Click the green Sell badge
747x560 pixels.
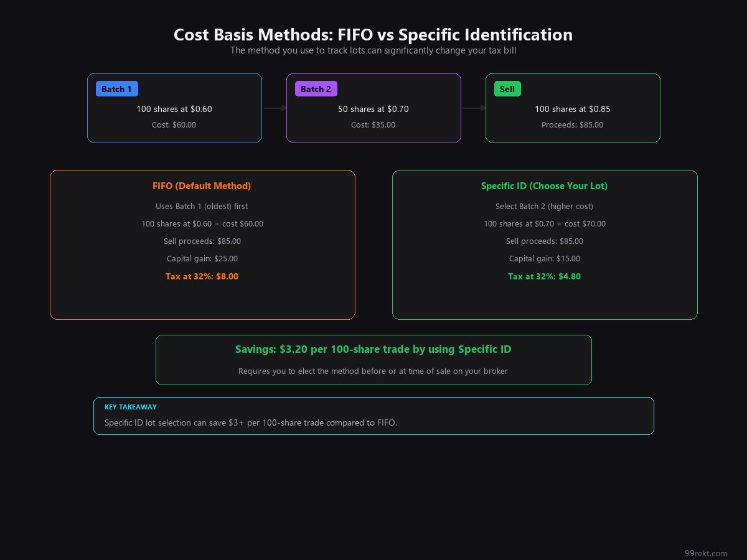507,89
